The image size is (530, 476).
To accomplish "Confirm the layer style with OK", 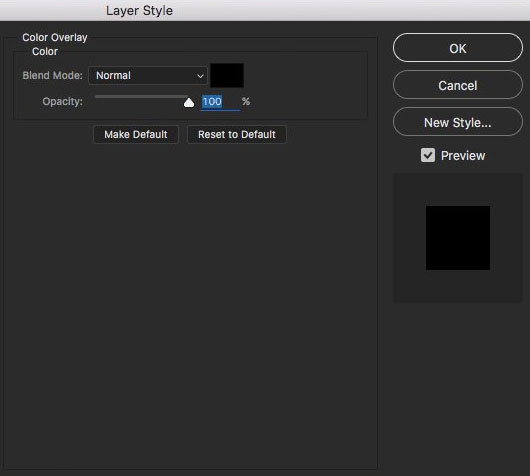I will click(458, 48).
